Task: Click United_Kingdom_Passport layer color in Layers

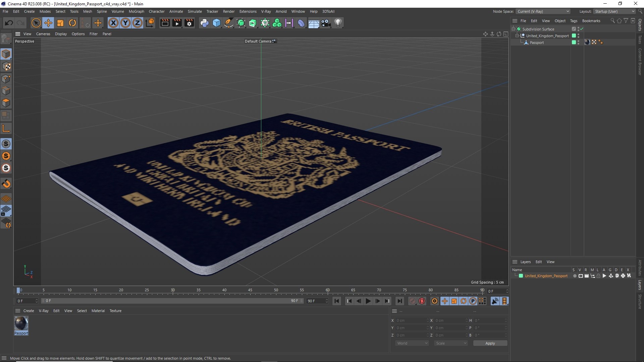Action: click(521, 276)
